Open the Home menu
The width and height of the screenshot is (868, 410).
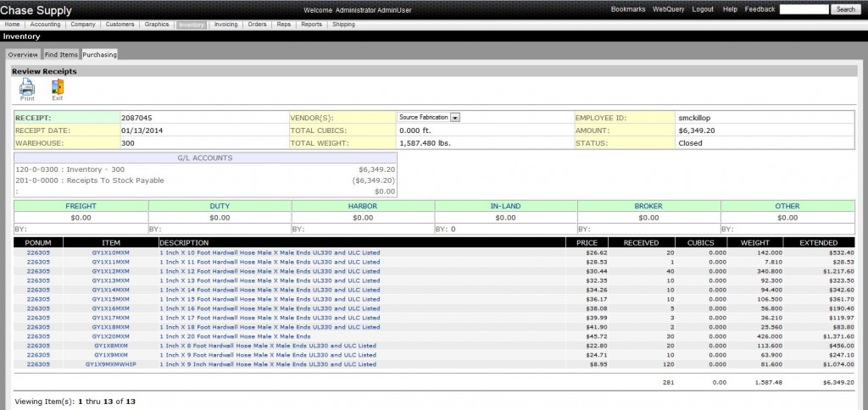12,25
